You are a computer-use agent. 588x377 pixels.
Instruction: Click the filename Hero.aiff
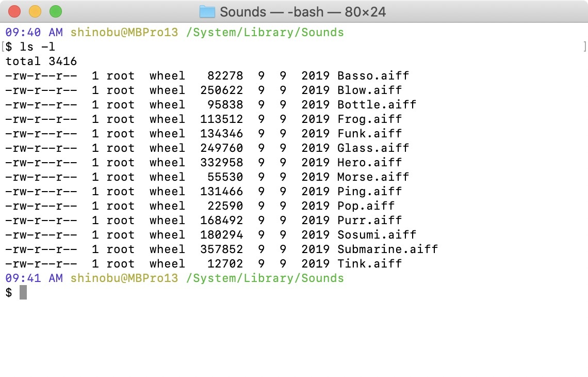370,163
